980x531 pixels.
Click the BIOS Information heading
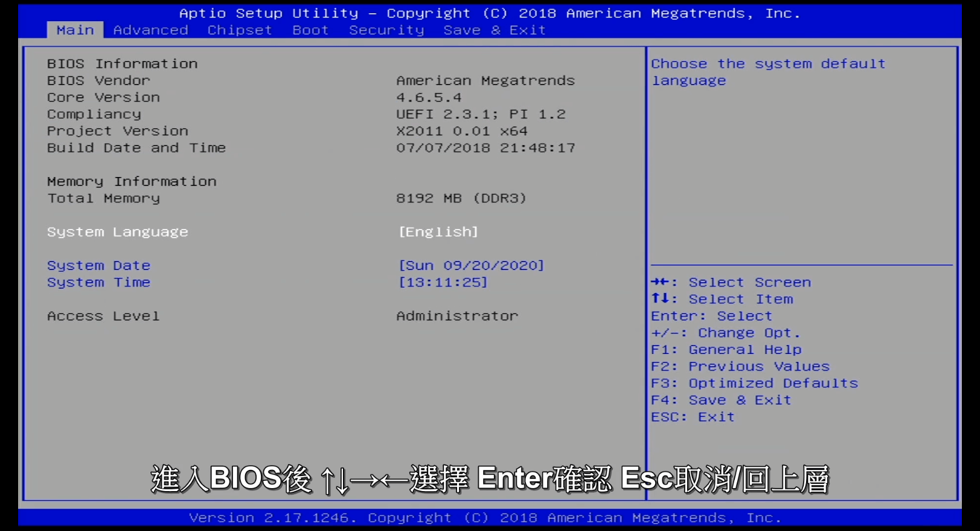coord(123,63)
